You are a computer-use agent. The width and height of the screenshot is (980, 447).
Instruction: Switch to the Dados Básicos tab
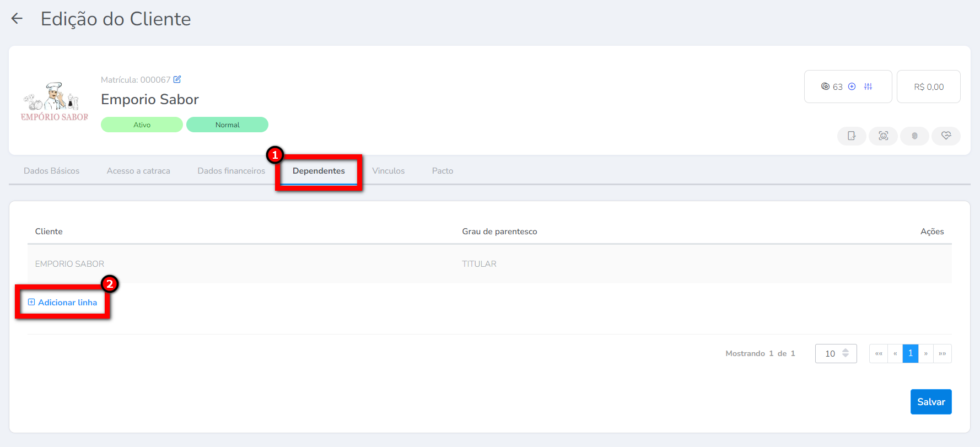(51, 171)
